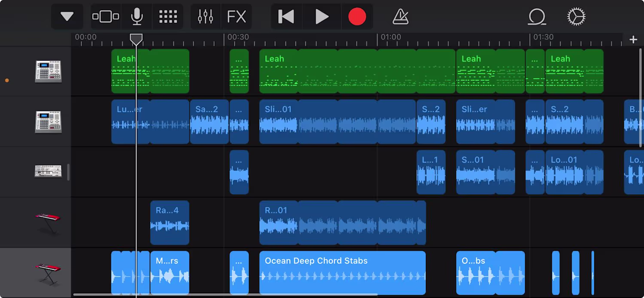This screenshot has width=644, height=298.
Task: Open the loop browser icon
Action: [537, 17]
